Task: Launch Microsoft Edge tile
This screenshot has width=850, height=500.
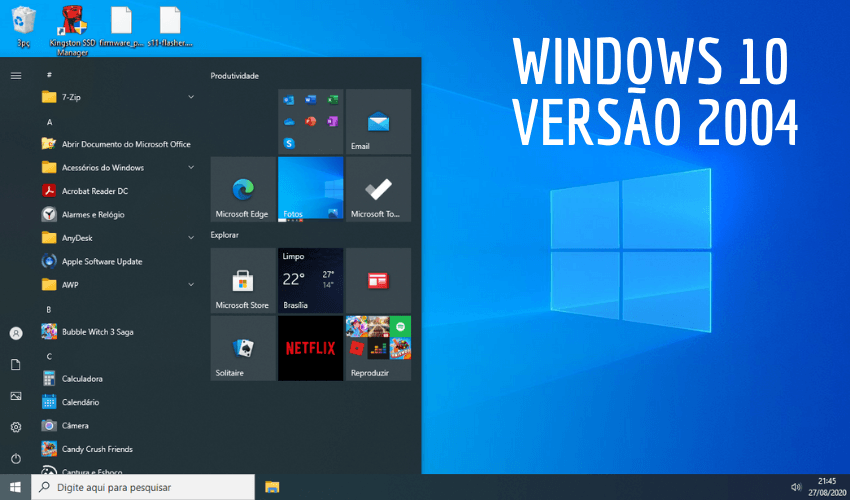Action: pos(243,189)
